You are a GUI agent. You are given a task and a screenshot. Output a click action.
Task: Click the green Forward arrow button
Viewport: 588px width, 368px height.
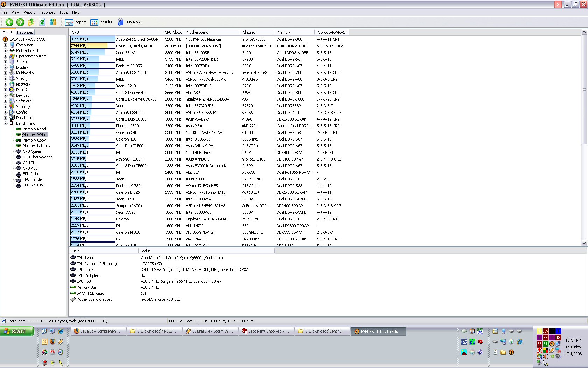[20, 22]
